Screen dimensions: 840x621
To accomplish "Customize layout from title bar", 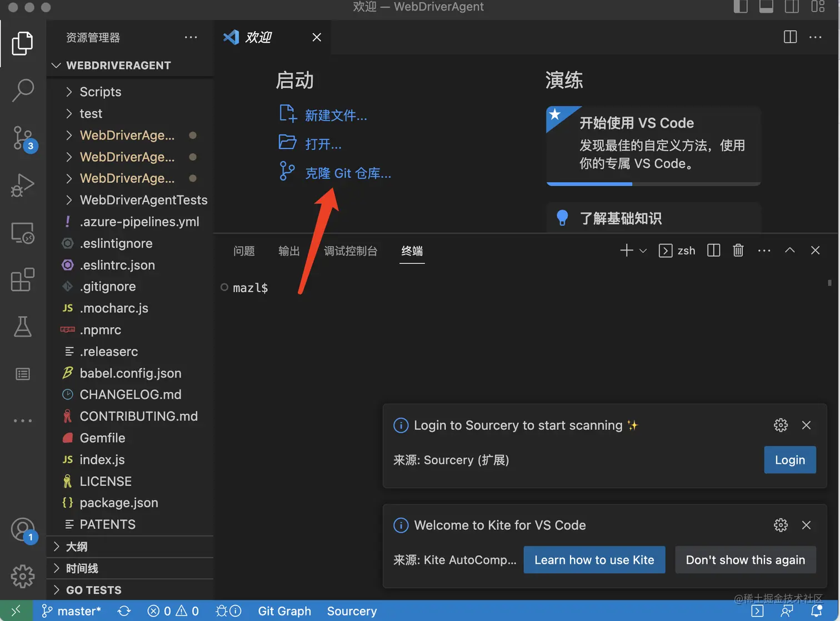I will pyautogui.click(x=818, y=7).
